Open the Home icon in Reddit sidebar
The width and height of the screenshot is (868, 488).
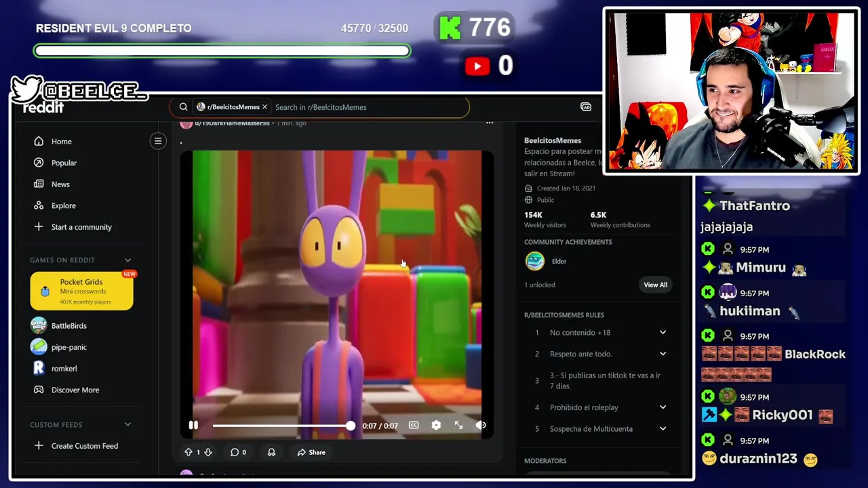click(x=39, y=142)
